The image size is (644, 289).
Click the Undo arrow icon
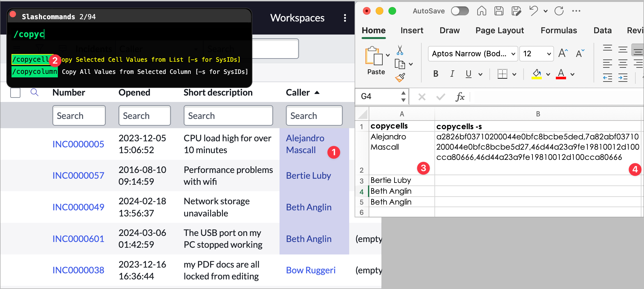click(533, 11)
